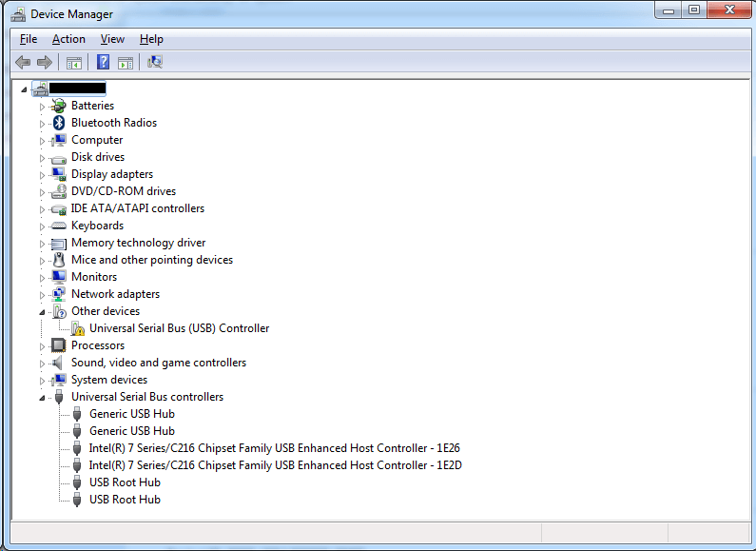Image resolution: width=756 pixels, height=551 pixels.
Task: Open the Action menu
Action: pos(68,39)
